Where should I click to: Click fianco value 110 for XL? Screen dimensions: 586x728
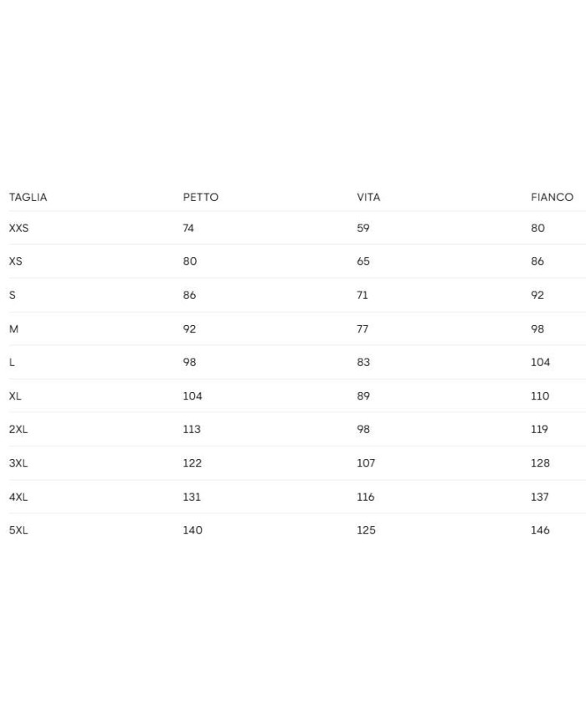pyautogui.click(x=540, y=395)
